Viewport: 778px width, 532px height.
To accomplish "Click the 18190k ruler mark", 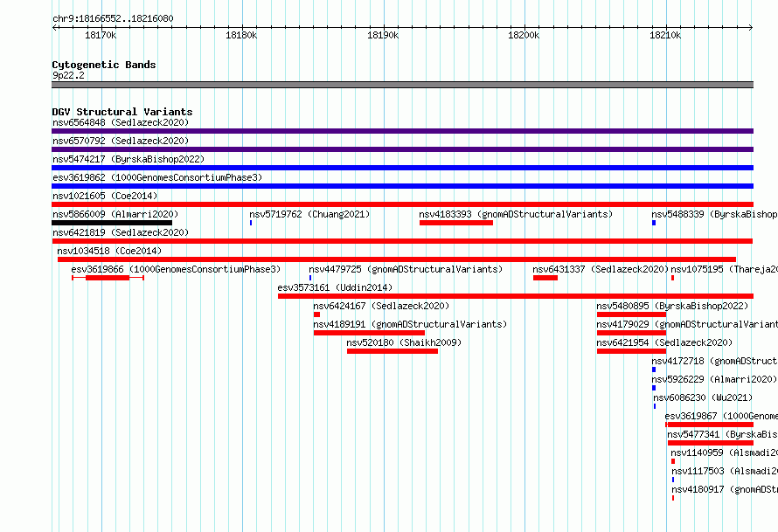I will pyautogui.click(x=383, y=35).
